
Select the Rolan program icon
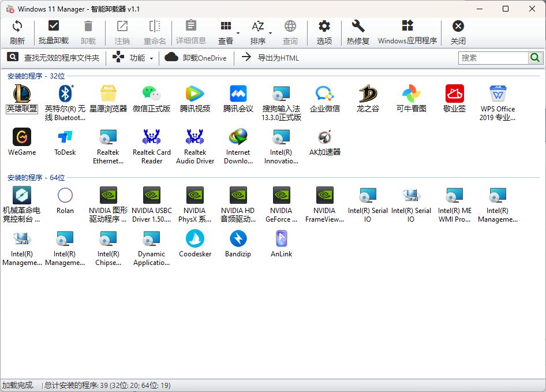click(x=65, y=195)
